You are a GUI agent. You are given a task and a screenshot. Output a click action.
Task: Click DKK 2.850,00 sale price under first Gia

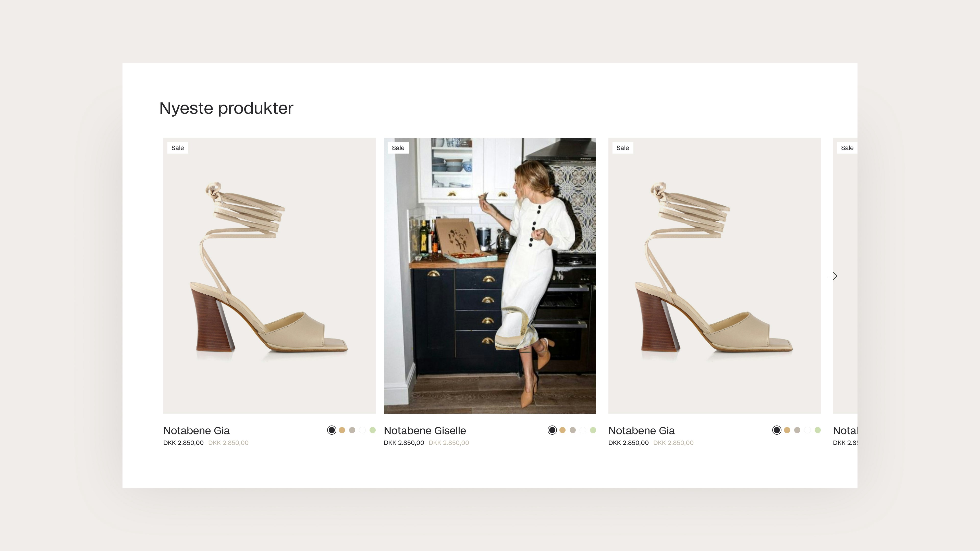pyautogui.click(x=183, y=443)
